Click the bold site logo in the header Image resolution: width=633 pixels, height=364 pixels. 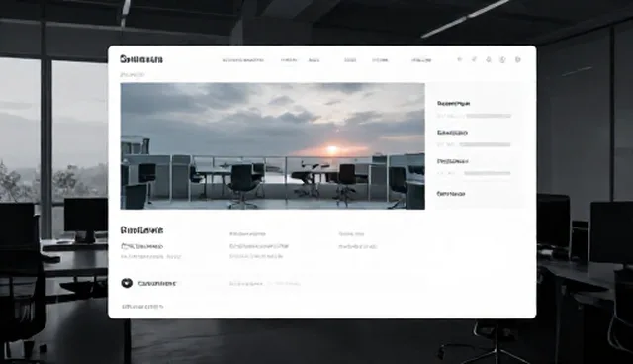(141, 59)
